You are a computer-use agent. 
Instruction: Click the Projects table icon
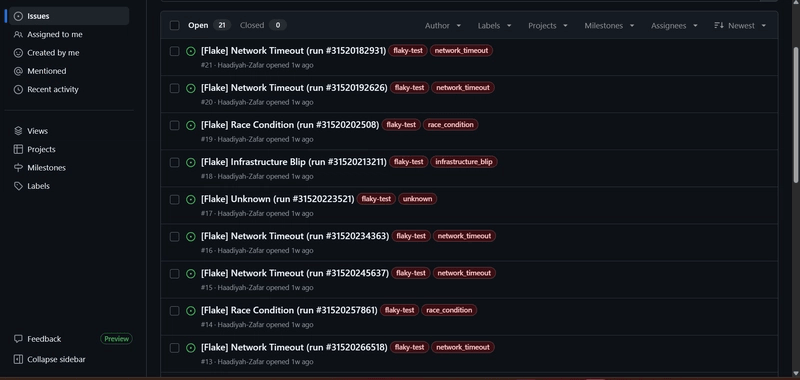point(18,149)
